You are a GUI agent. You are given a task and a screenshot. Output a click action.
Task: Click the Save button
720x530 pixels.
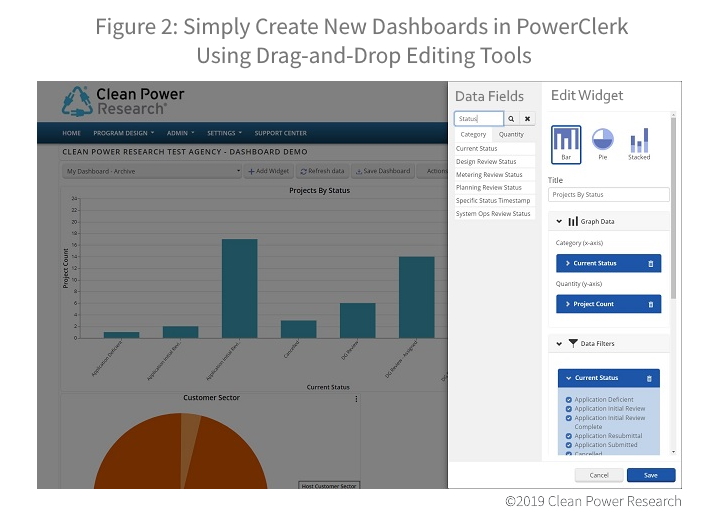(650, 475)
